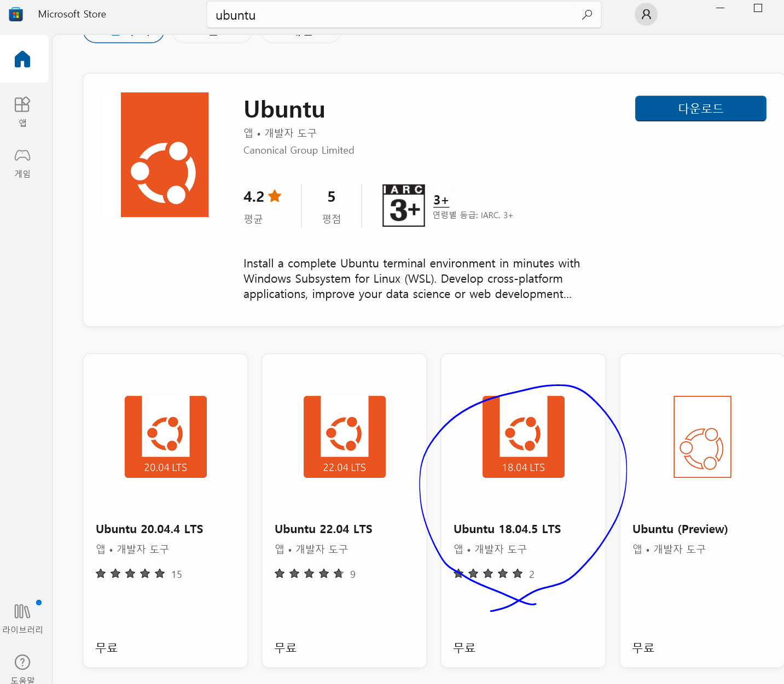Open the 20.04 LTS app icon
Screen dimensions: 784x684
[166, 437]
